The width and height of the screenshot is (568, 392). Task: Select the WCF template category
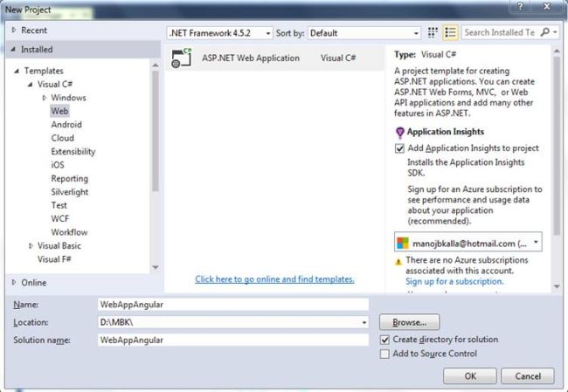(59, 218)
